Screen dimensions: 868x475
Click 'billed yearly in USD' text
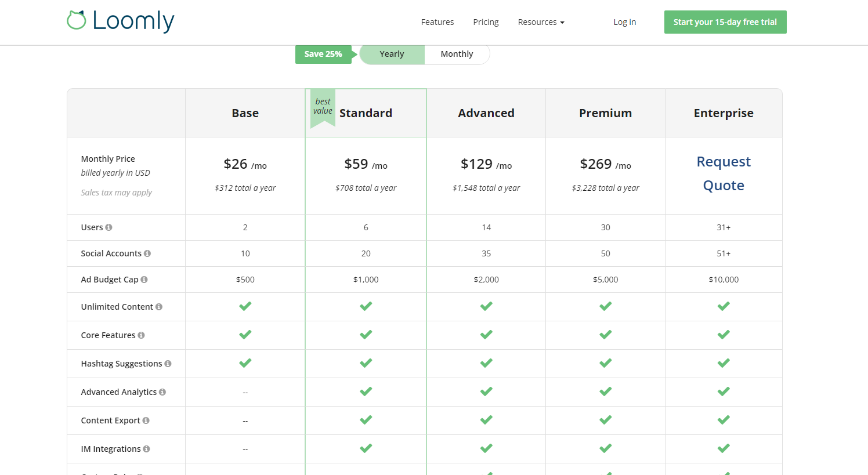[x=115, y=173]
